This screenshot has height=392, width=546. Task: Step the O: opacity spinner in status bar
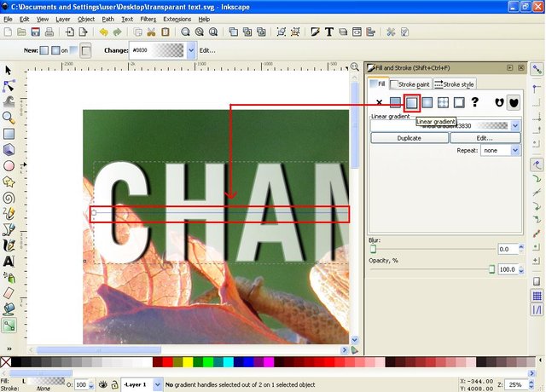pyautogui.click(x=91, y=384)
